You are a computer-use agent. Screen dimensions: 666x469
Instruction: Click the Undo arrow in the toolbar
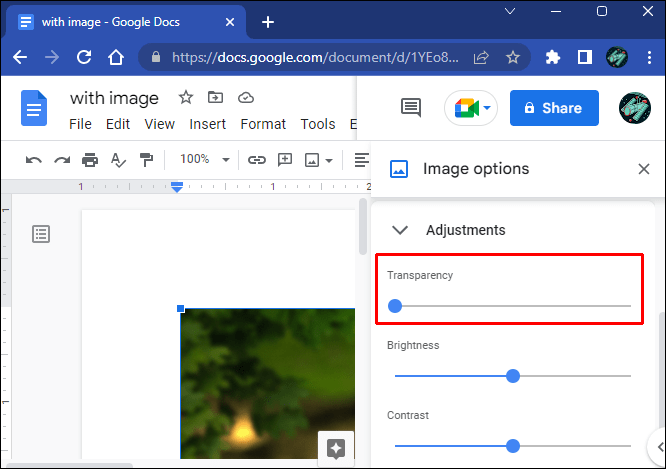pyautogui.click(x=34, y=160)
